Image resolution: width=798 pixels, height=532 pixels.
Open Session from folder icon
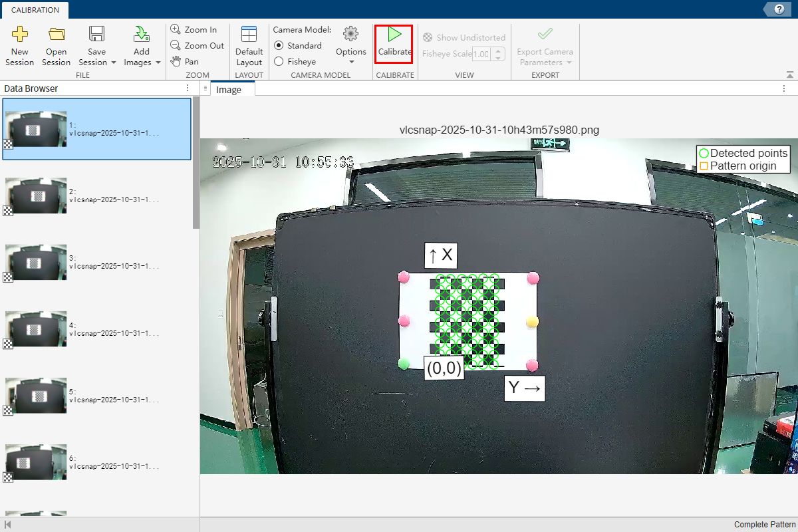click(57, 46)
